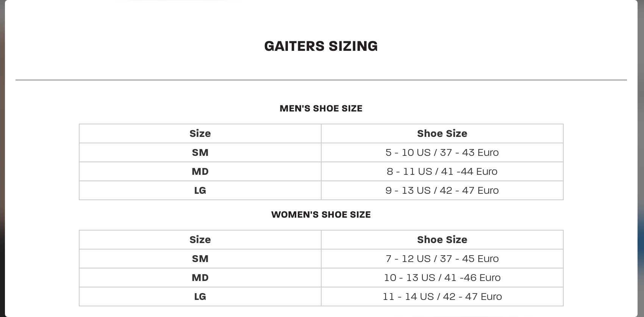
Task: Click the 11 - 14 US / 42 - 47 Euro cell
Action: 442,297
